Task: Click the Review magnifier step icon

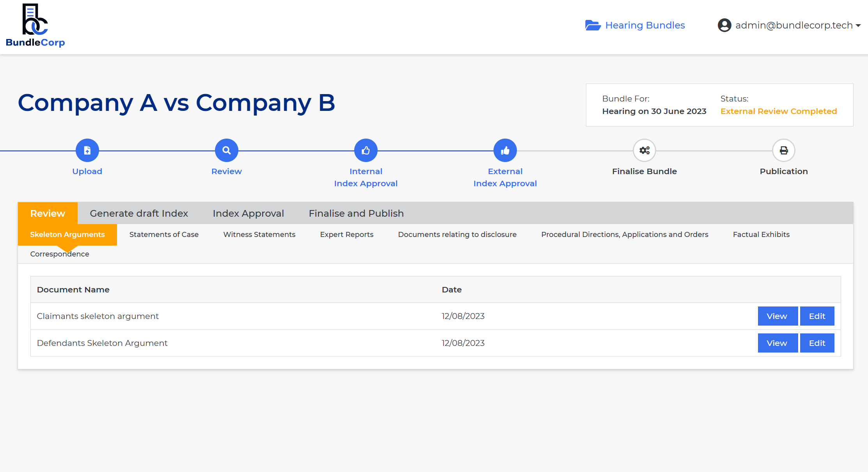Action: point(226,150)
